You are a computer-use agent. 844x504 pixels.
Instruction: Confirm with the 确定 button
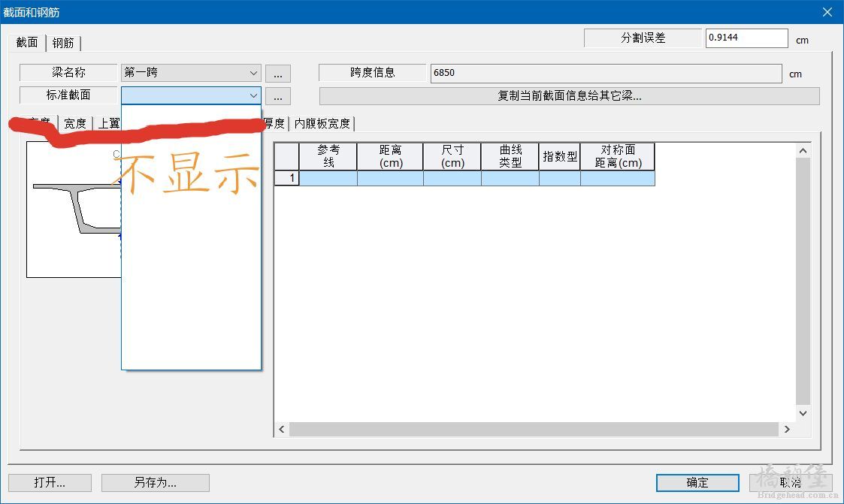[697, 482]
